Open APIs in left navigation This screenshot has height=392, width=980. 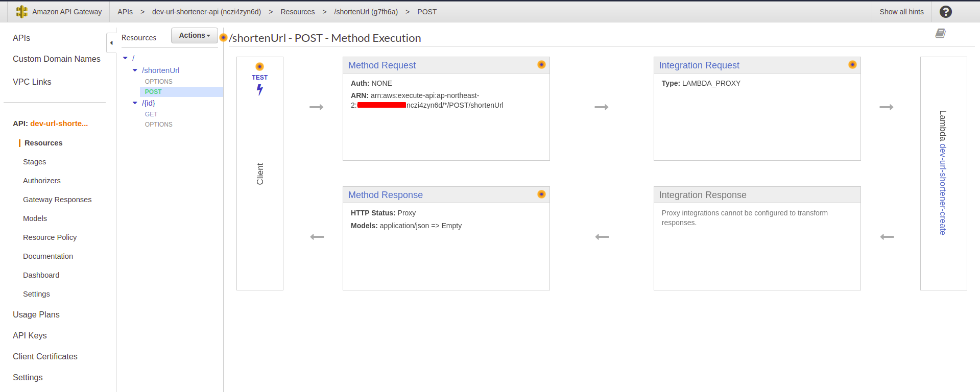click(x=21, y=38)
